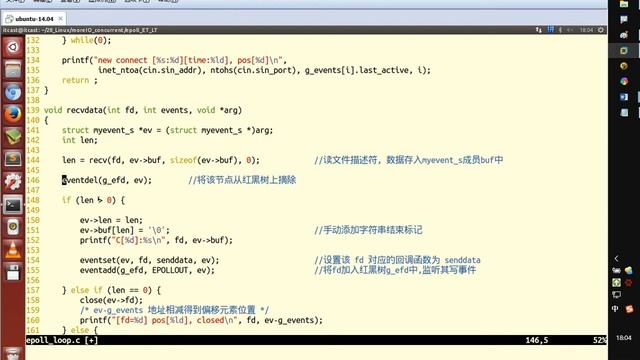The height and width of the screenshot is (360, 640).
Task: Click the 'return ;' statement on line 136
Action: [80, 80]
